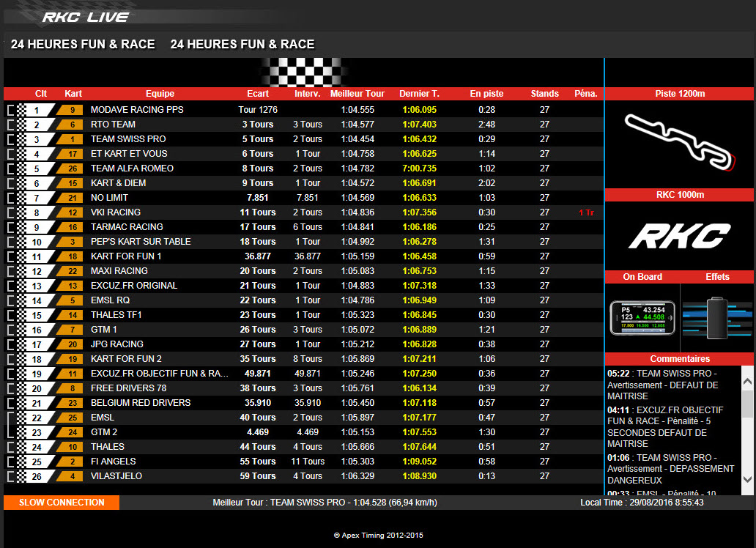The height and width of the screenshot is (548, 756).
Task: Toggle the checkbox for KART & DIEM
Action: [x=11, y=183]
